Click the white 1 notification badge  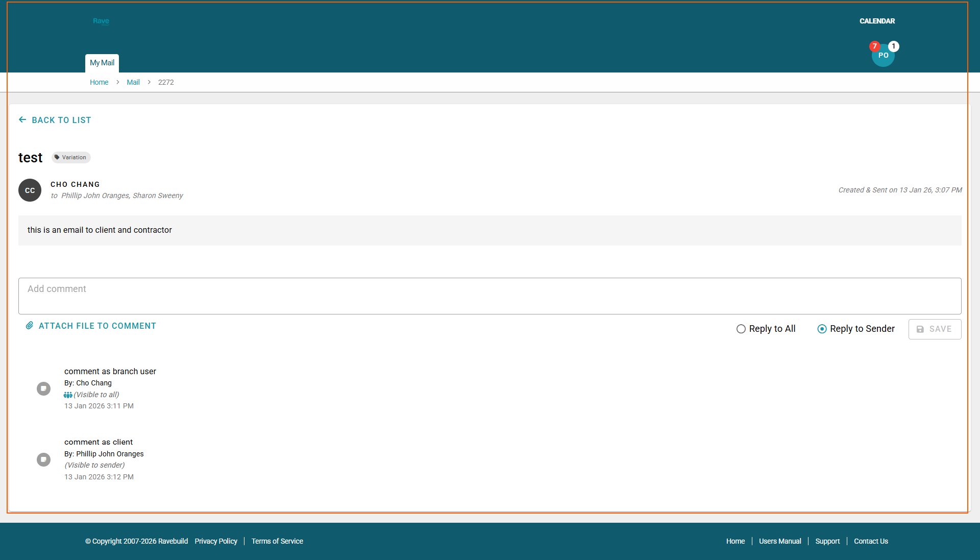894,46
